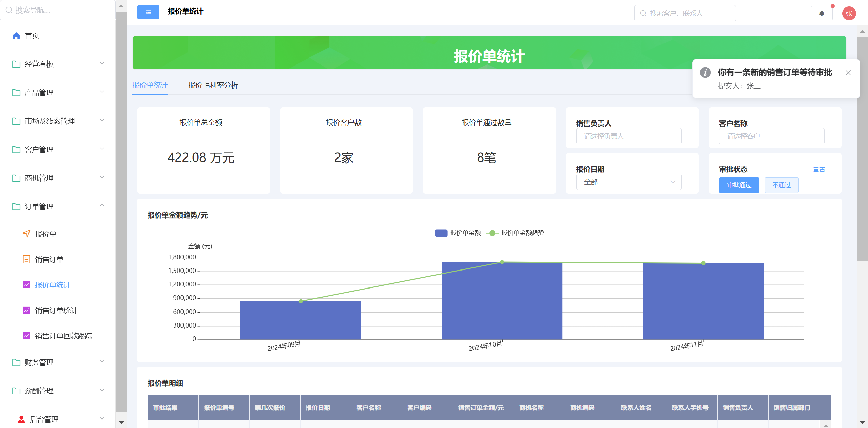
Task: Open the 报价日期 dropdown
Action: point(629,182)
